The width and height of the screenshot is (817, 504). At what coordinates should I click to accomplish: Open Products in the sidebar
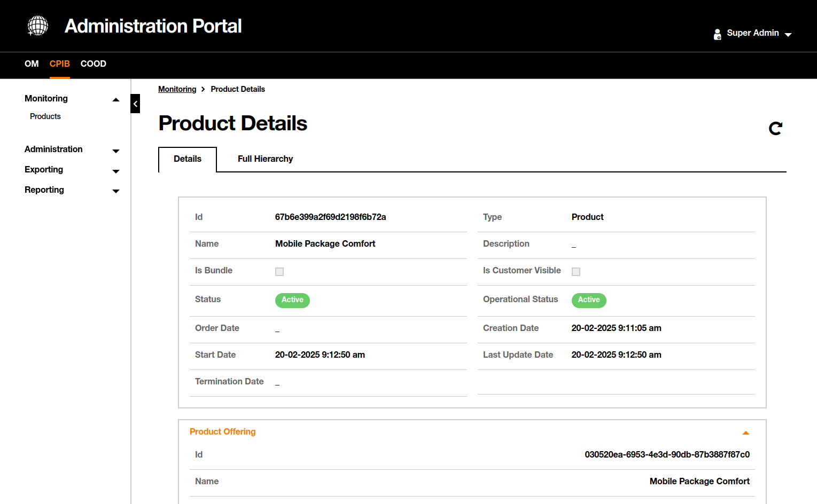(45, 116)
